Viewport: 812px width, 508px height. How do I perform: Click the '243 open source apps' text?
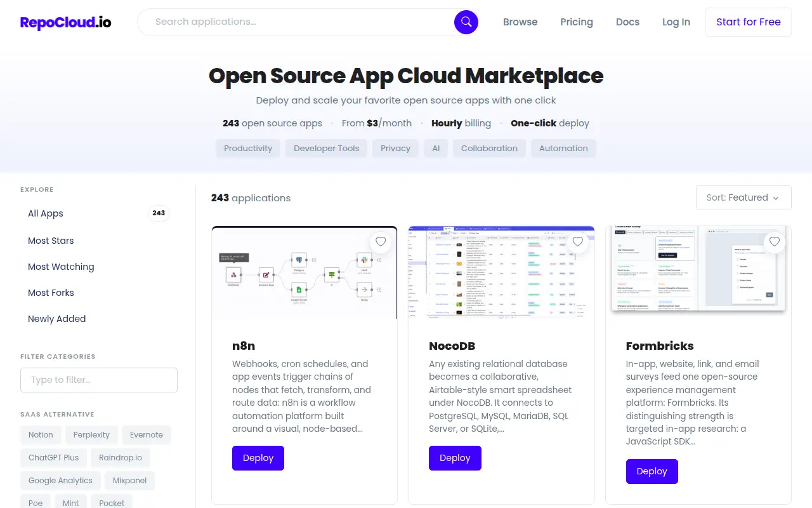(x=272, y=123)
